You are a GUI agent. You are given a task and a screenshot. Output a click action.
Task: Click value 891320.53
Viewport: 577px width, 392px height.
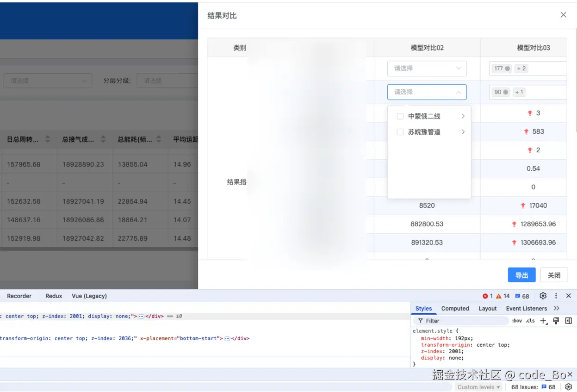coord(427,243)
